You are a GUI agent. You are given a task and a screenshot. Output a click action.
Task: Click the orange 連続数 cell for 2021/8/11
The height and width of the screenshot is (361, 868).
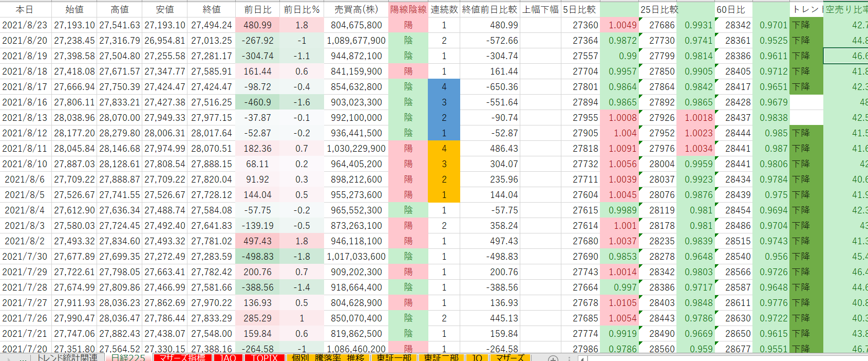(x=444, y=148)
